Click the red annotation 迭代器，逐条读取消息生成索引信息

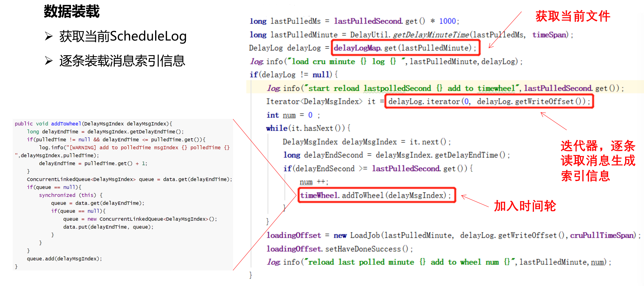point(598,161)
